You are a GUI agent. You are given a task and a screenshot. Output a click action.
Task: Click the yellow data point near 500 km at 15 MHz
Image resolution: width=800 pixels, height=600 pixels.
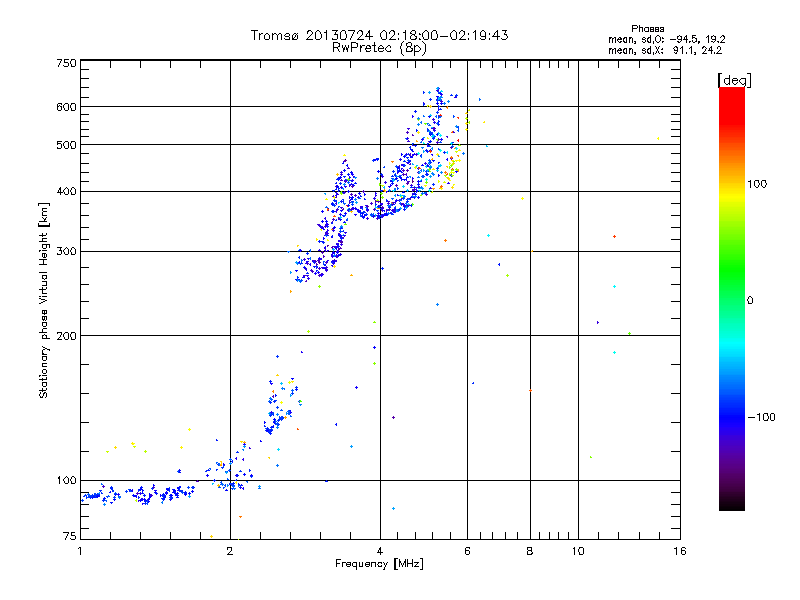pyautogui.click(x=658, y=138)
